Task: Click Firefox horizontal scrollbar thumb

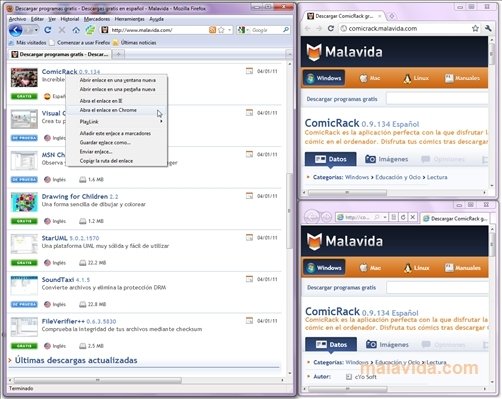Action: [x=98, y=380]
